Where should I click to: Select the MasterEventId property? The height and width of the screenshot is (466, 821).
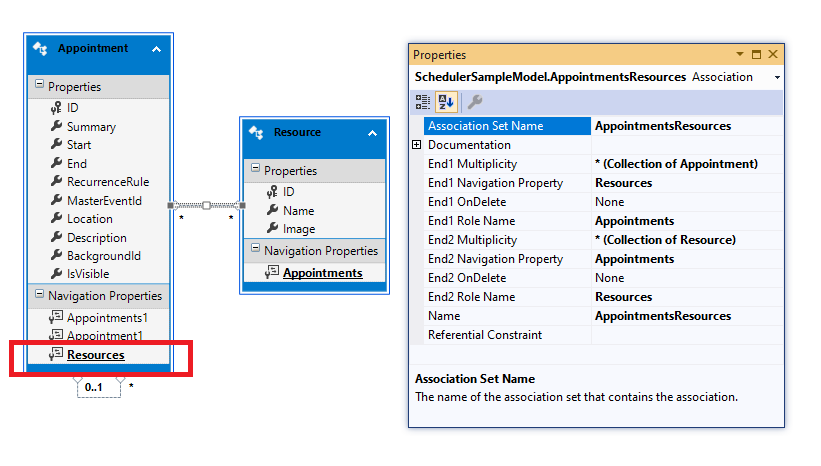click(104, 201)
